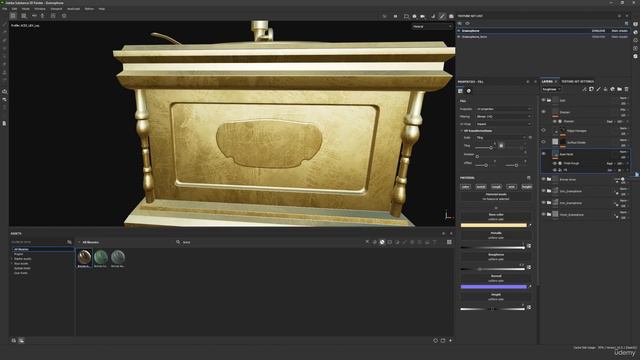Toggle visibility of the Wood_Gramophone folder
Image resolution: width=640 pixels, height=360 pixels.
coord(543,214)
